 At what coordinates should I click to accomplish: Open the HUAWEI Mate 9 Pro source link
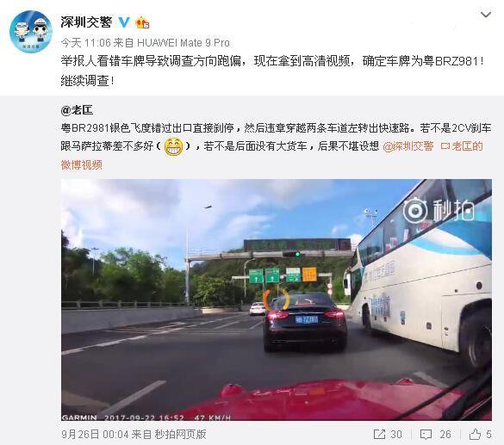click(x=184, y=43)
